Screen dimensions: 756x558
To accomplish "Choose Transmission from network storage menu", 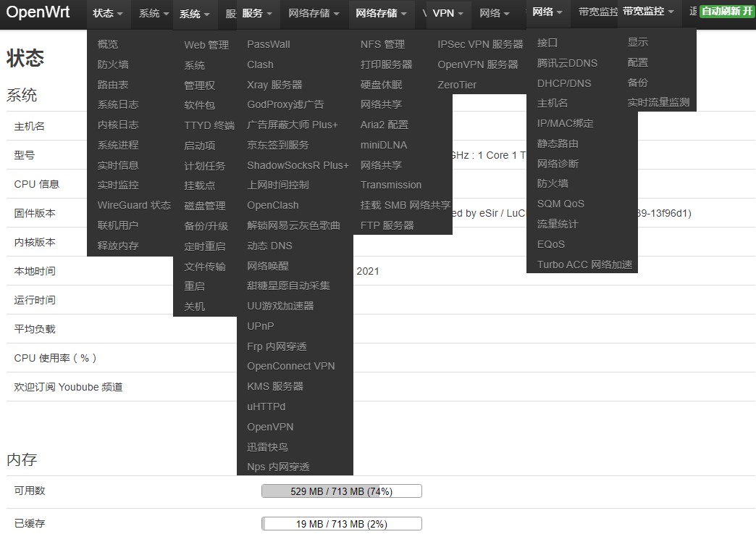I will coord(390,185).
